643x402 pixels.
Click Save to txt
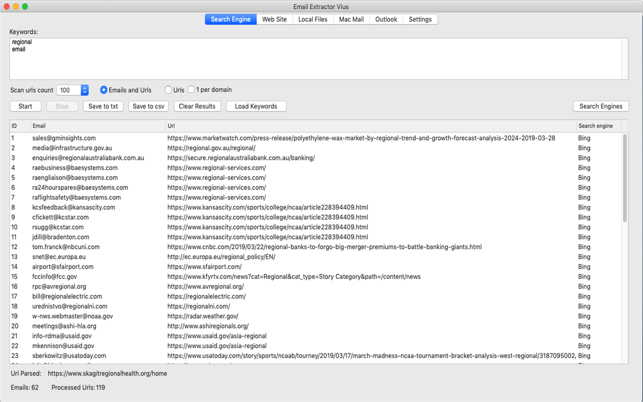pos(103,106)
